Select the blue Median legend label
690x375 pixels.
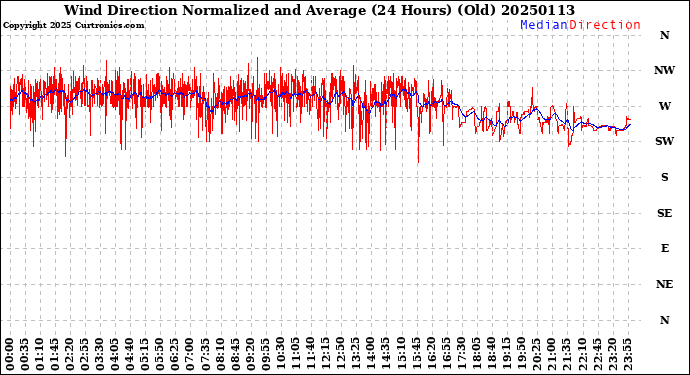point(544,25)
